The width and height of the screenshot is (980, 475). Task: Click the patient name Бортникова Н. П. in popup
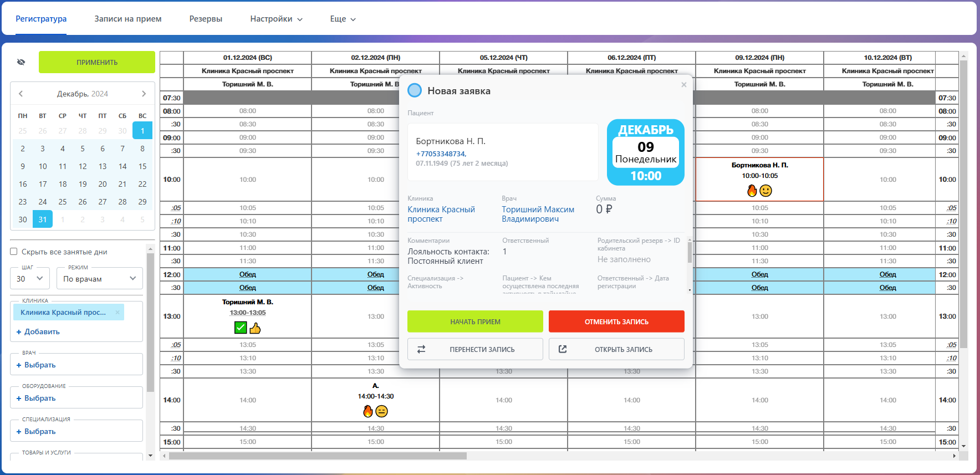tap(451, 141)
